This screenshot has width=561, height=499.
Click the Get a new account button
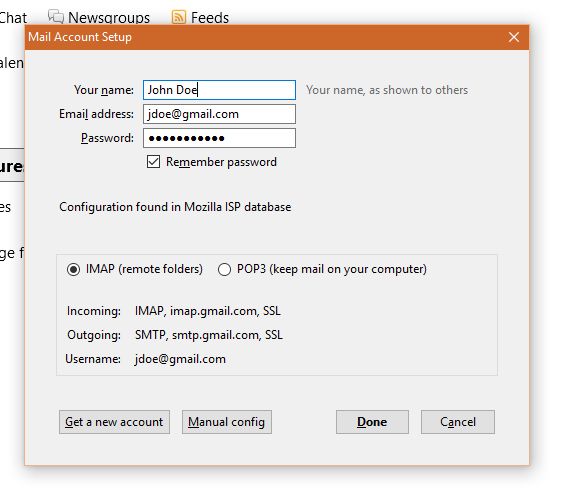pos(114,422)
